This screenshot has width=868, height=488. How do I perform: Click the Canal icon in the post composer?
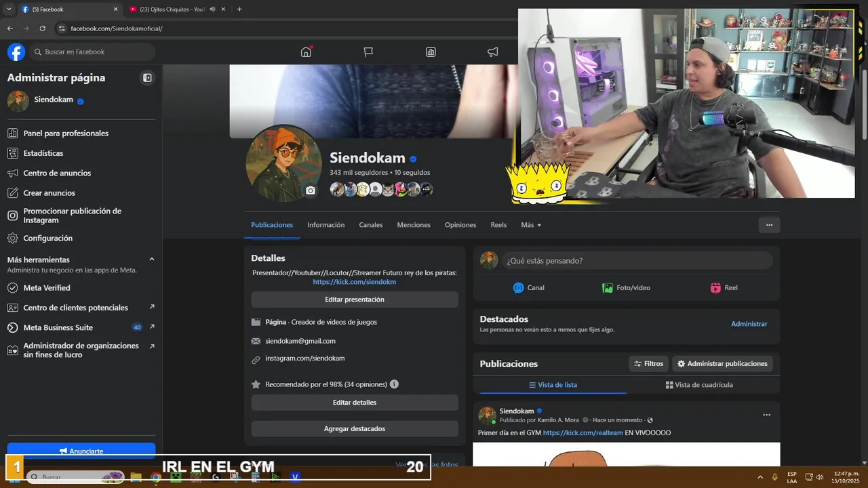pos(519,287)
